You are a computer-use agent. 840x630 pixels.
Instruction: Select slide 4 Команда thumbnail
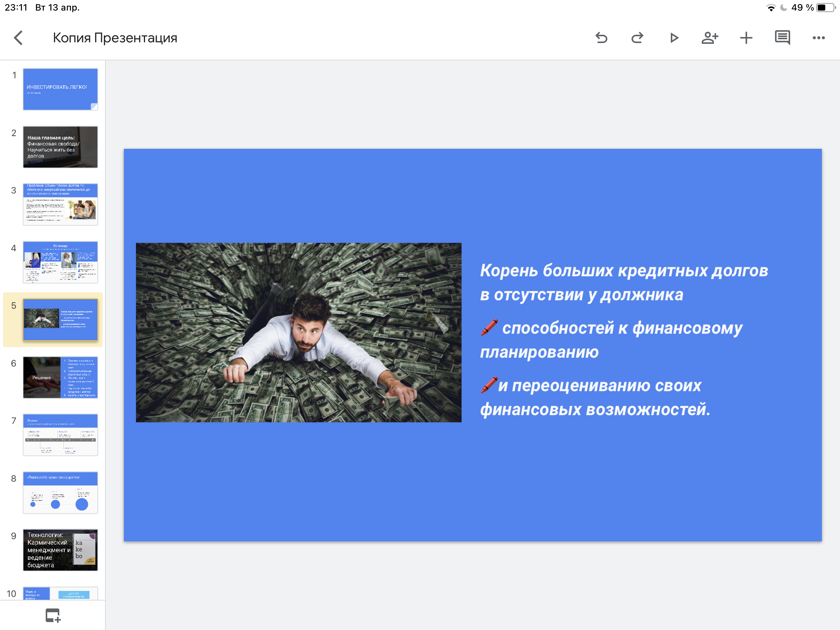[x=60, y=262]
